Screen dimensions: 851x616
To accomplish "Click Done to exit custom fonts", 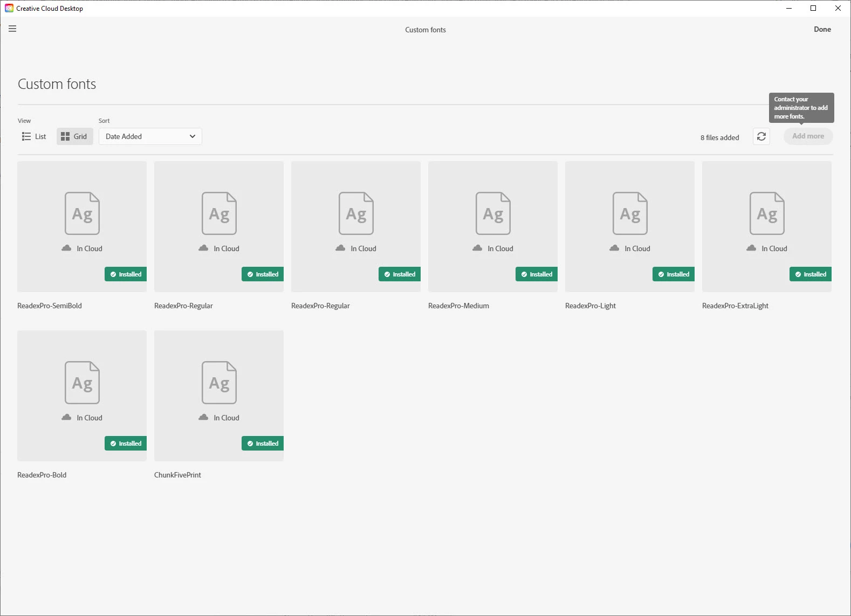I will coord(822,29).
